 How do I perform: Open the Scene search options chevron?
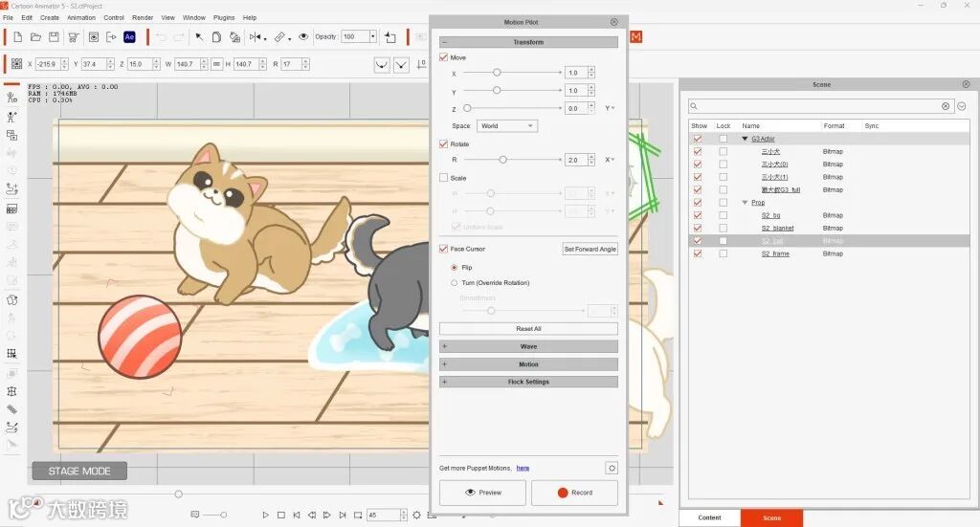coord(961,106)
